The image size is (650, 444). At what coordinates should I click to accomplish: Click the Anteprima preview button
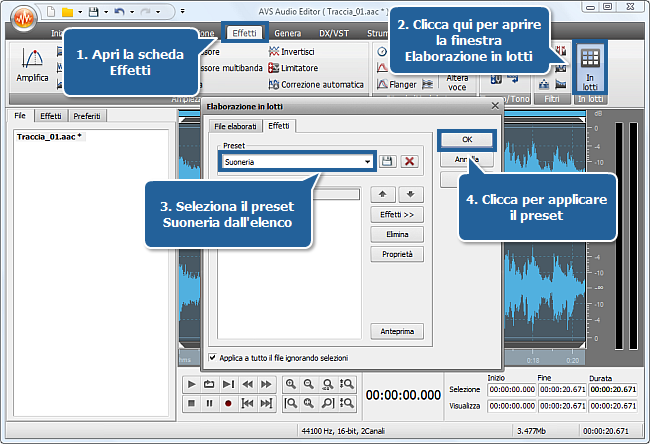coord(397,331)
